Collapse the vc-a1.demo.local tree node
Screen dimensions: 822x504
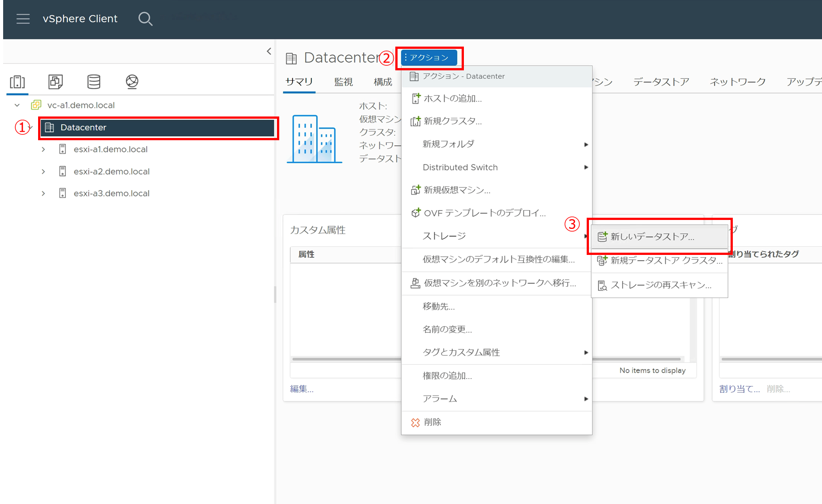(17, 105)
